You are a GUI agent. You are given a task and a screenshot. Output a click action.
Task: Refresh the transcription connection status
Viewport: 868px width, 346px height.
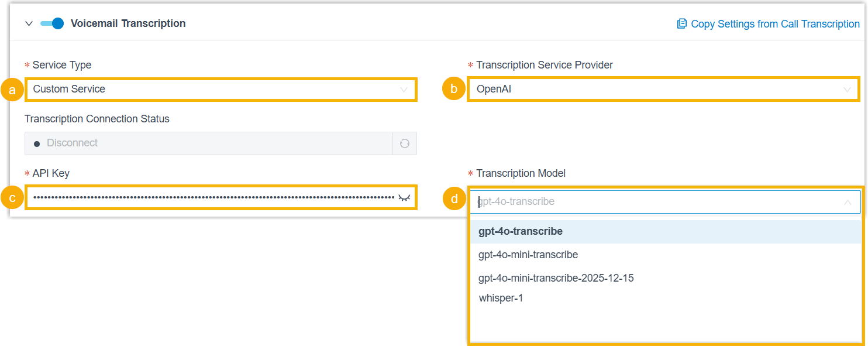[x=405, y=143]
